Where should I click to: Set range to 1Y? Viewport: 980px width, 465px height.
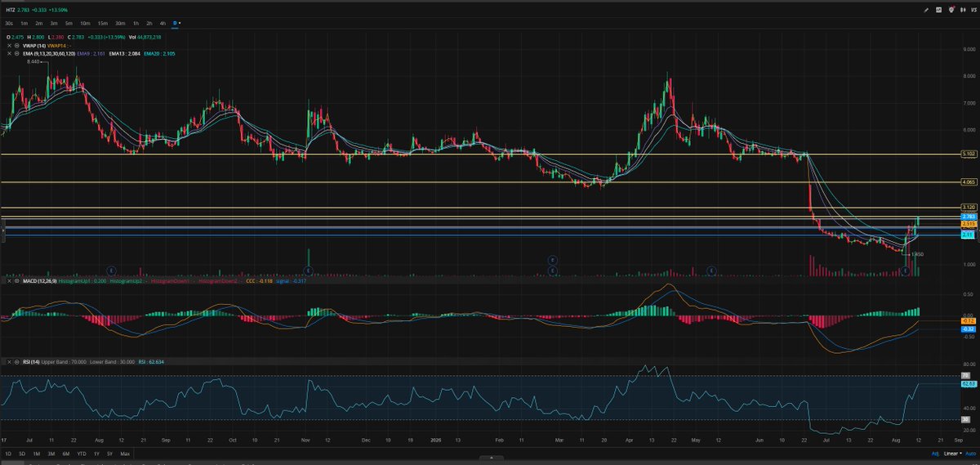coord(96,453)
